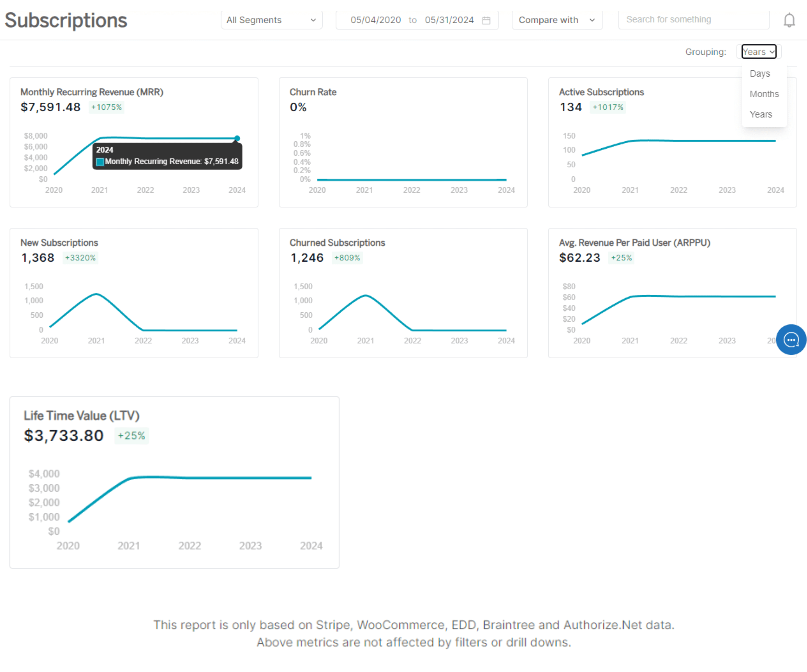Pick Years in the grouping list
This screenshot has height=672, width=807.
tap(761, 114)
